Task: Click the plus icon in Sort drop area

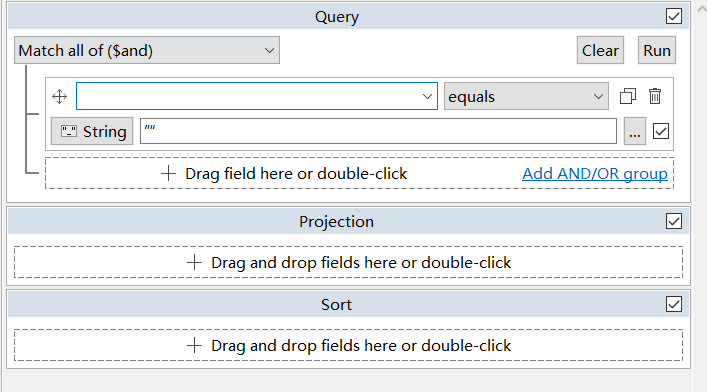Action: point(194,346)
